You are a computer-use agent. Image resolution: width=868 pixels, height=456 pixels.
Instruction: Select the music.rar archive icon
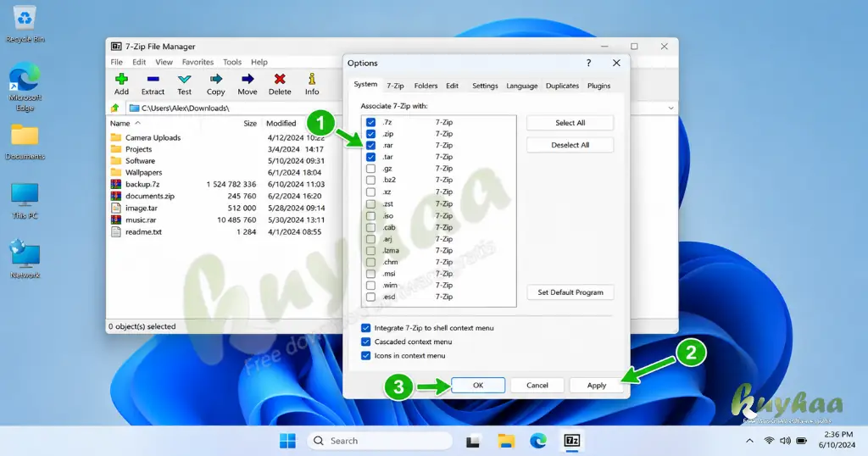click(115, 220)
